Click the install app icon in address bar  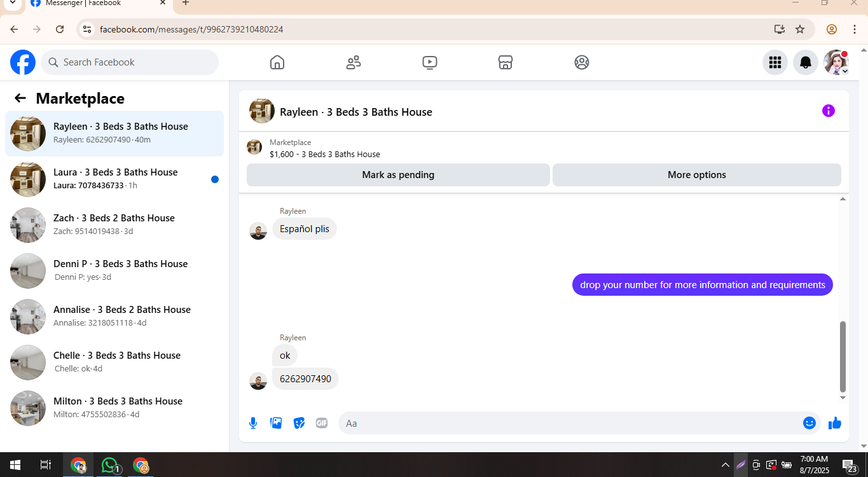[780, 29]
